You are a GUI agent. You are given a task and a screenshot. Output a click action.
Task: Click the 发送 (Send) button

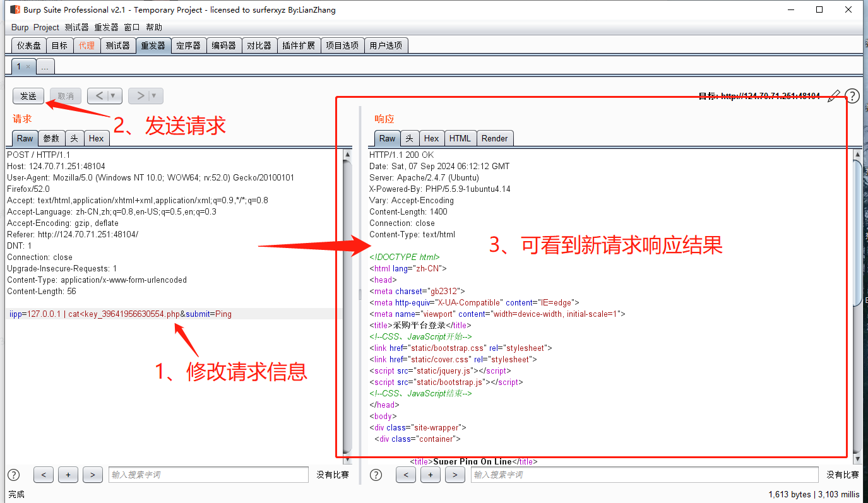28,96
